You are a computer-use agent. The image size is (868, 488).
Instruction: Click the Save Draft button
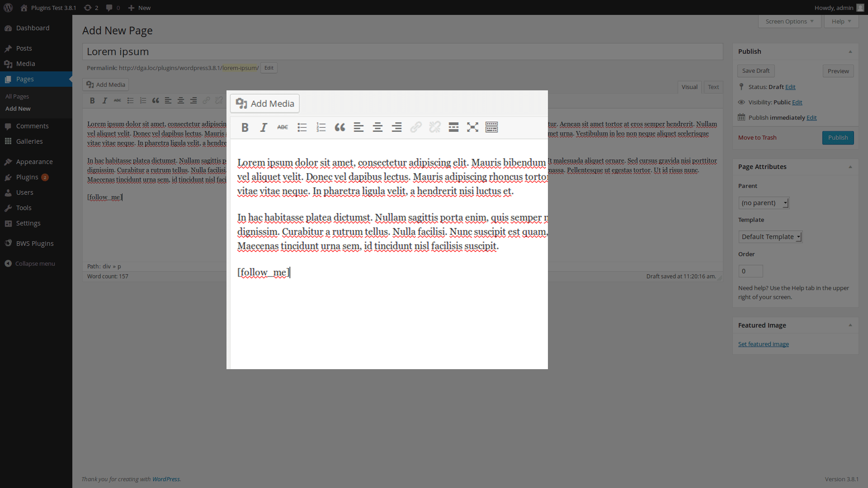(756, 71)
